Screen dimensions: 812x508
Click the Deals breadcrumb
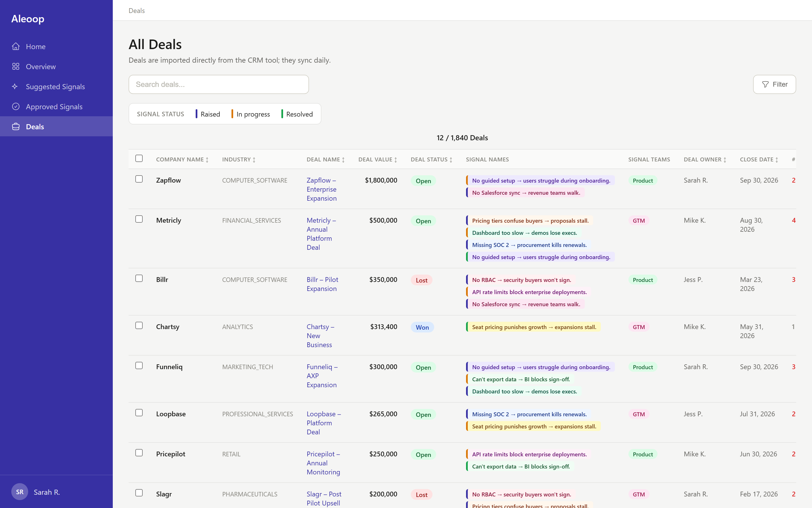point(136,10)
